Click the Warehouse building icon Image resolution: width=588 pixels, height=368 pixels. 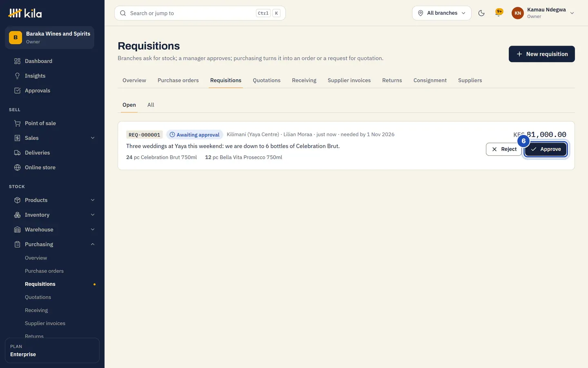click(17, 230)
